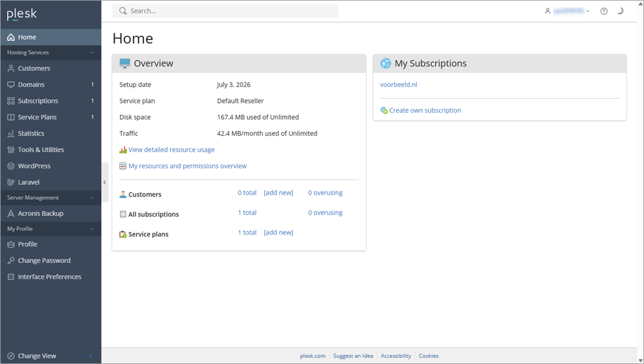Click add new next to Customers
Screen dimensions: 644x364
279,192
